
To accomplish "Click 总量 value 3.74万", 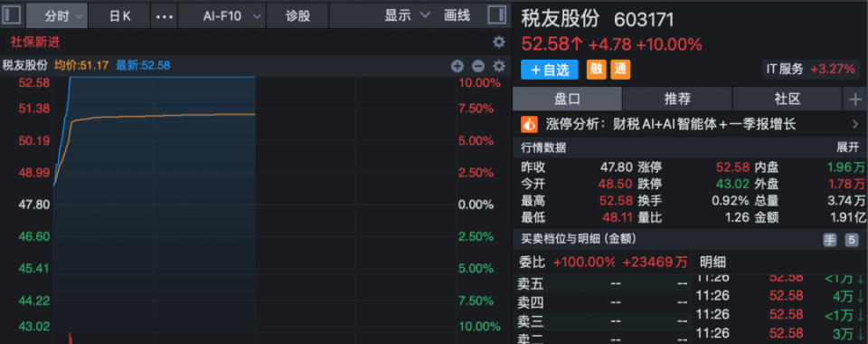I will pyautogui.click(x=846, y=201).
